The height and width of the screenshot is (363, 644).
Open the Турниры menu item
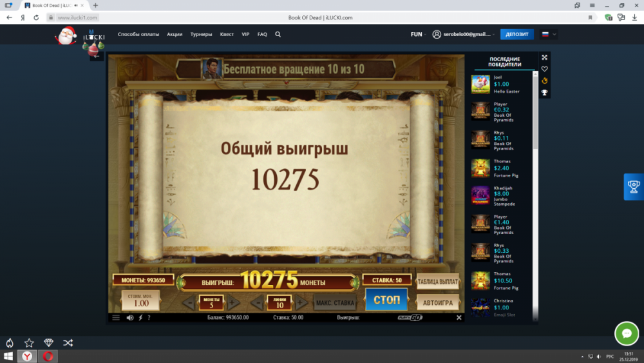[x=201, y=34]
